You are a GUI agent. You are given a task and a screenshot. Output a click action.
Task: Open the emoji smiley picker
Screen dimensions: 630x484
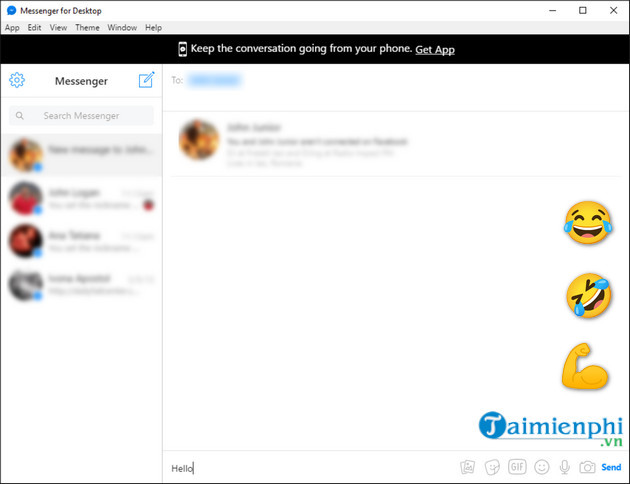point(542,467)
